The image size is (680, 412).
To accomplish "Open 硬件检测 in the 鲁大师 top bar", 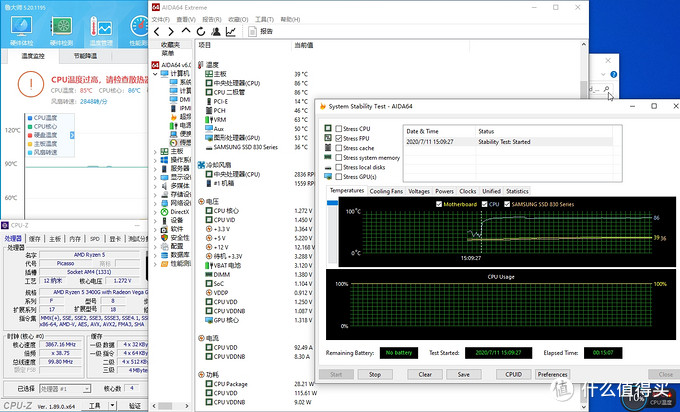I will pos(61,31).
